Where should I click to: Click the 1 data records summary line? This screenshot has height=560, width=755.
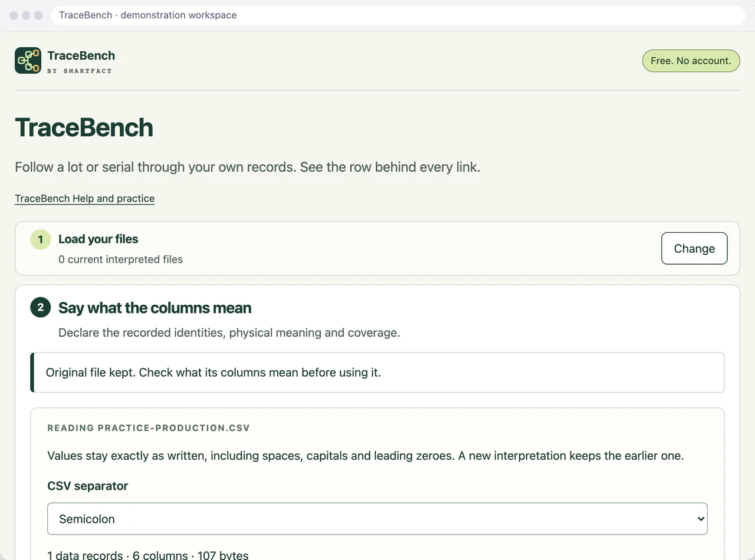click(x=148, y=555)
